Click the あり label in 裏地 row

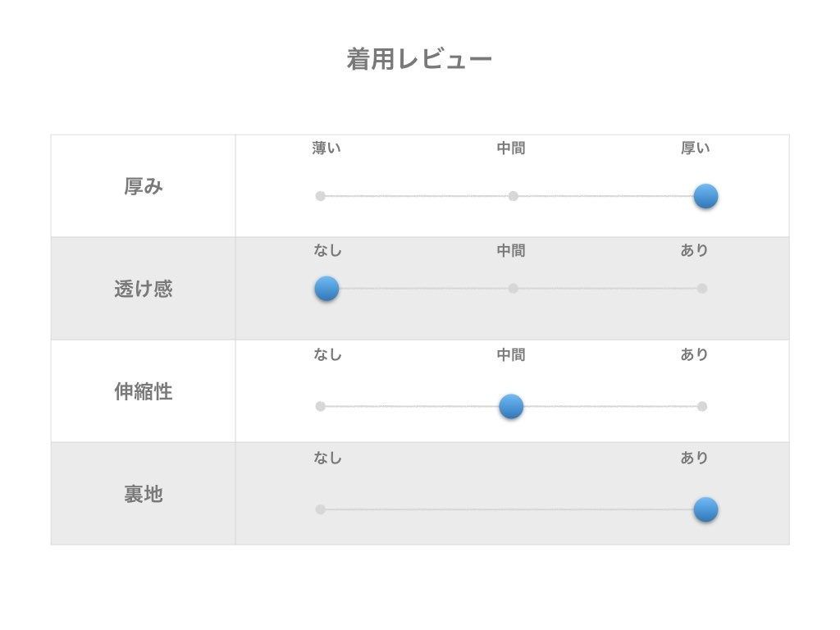point(694,458)
